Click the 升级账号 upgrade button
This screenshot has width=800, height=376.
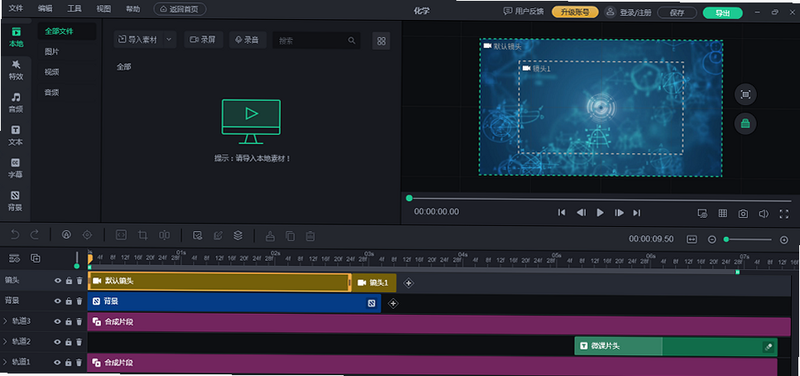point(575,12)
